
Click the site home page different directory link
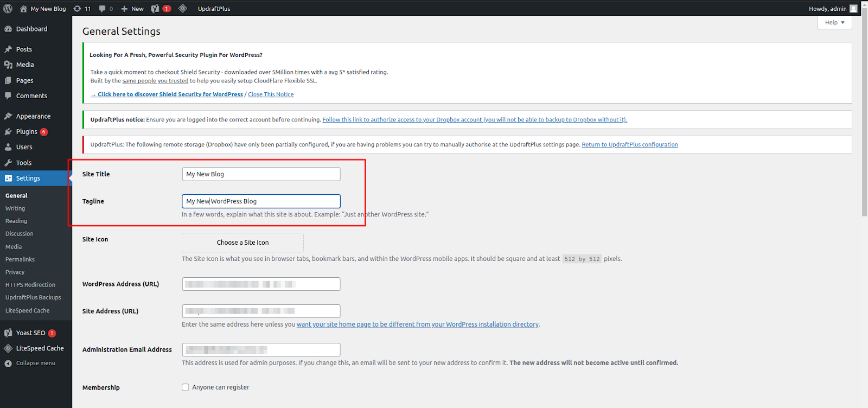(x=418, y=324)
